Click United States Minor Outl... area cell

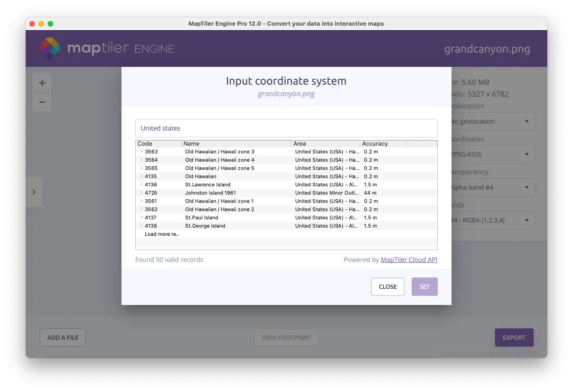(x=327, y=193)
